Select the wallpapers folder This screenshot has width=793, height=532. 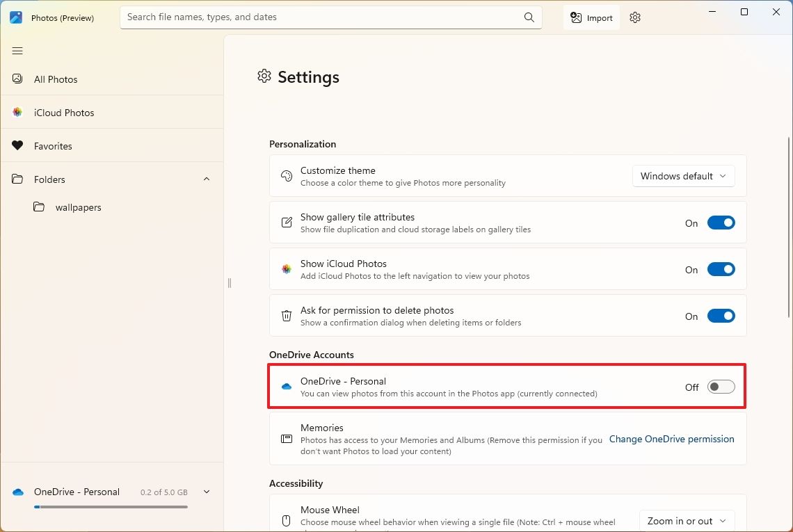pos(78,207)
